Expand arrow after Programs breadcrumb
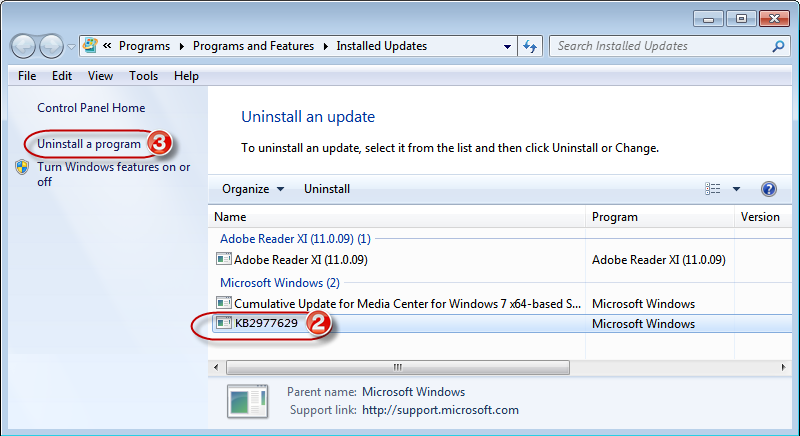Image resolution: width=800 pixels, height=436 pixels. (182, 46)
